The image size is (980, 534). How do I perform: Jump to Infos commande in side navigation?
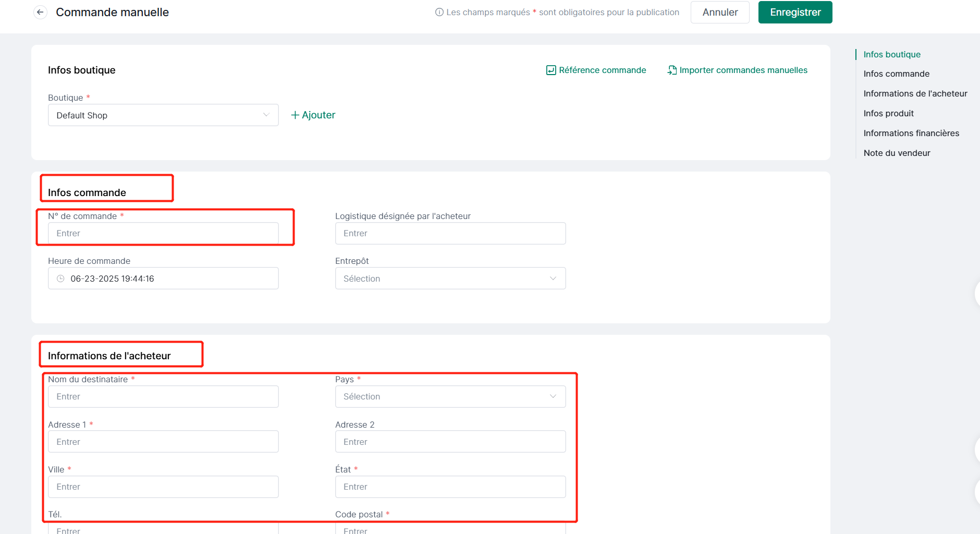coord(896,74)
